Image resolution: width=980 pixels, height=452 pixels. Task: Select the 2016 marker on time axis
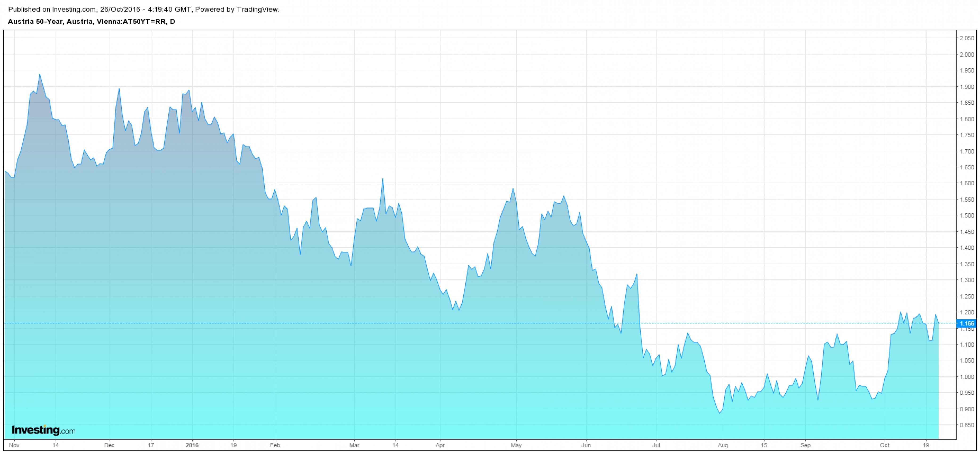[192, 445]
